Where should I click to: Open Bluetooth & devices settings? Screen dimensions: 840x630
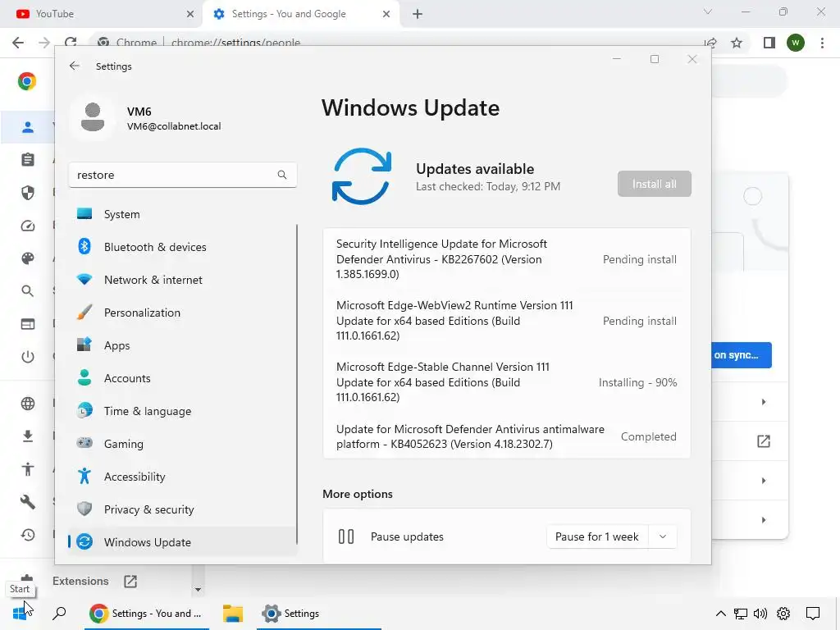pos(182,247)
